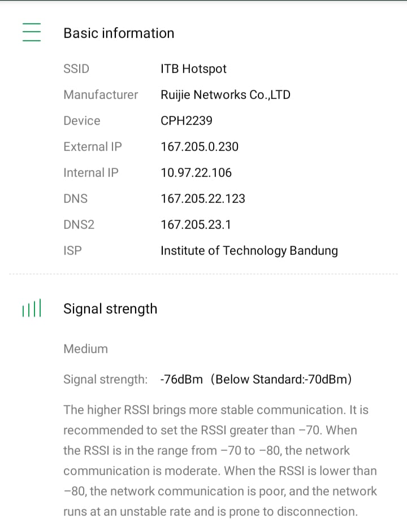Tap the primary DNS address 167.205.22.123
This screenshot has height=532, width=407.
coord(203,199)
